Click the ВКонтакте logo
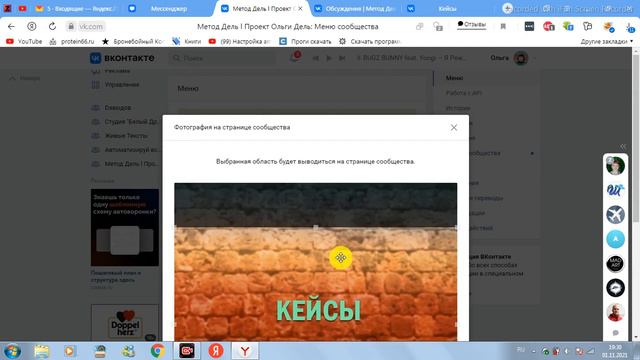This screenshot has width=640, height=360. (x=122, y=58)
